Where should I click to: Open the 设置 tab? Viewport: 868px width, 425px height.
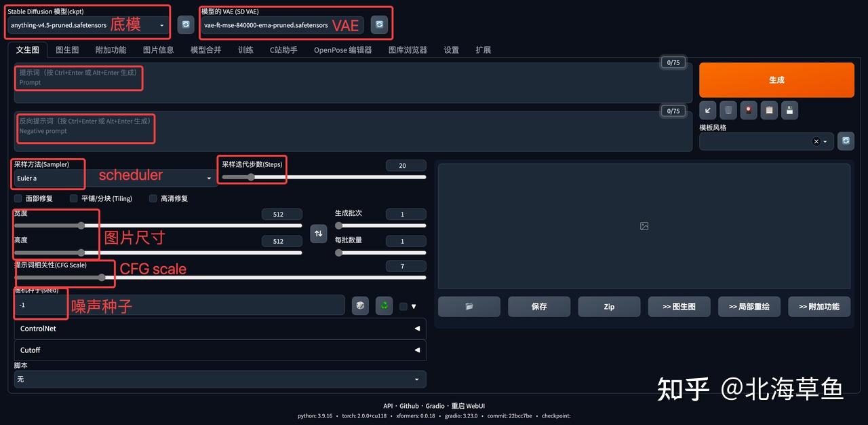[x=451, y=50]
